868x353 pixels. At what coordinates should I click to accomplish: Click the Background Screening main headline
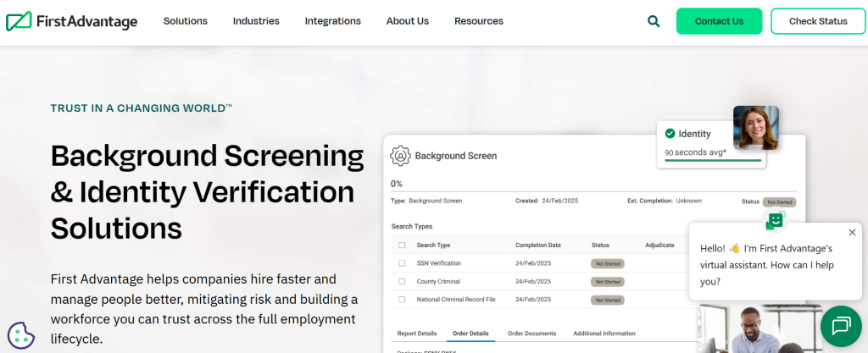point(207,191)
